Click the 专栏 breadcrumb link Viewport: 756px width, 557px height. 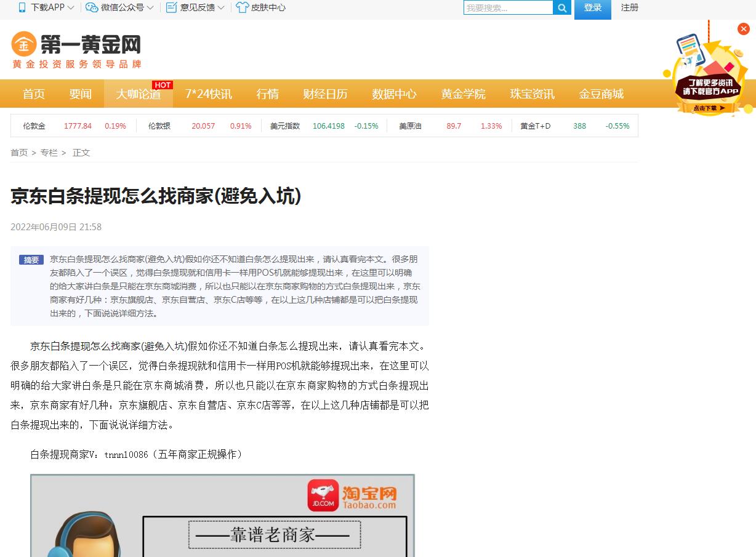coord(49,153)
